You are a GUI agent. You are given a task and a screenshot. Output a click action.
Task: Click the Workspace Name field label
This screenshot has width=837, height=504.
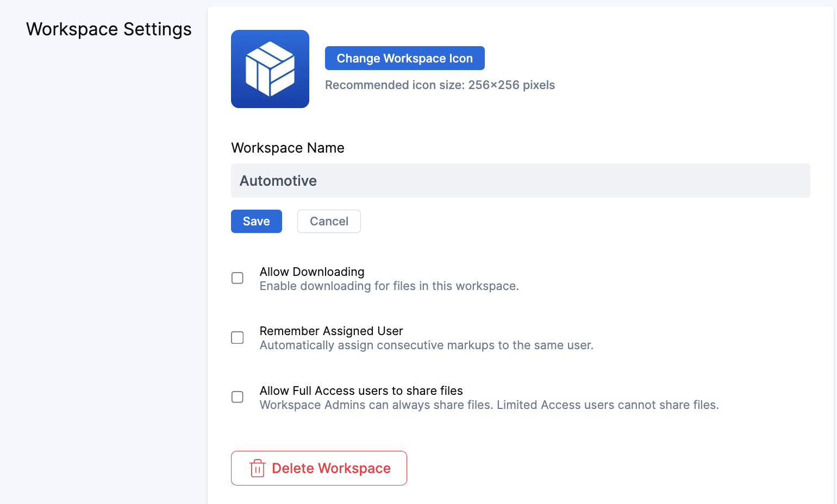[x=288, y=148]
